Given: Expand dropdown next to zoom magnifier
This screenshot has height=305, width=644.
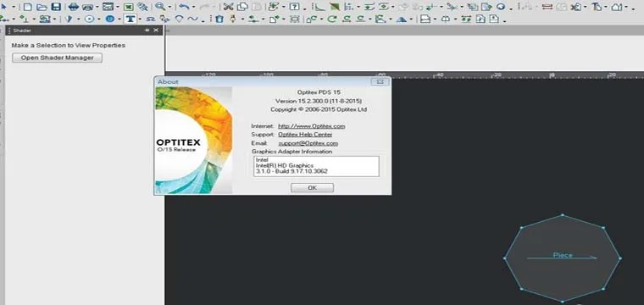Looking at the screenshot, I should (x=169, y=7).
